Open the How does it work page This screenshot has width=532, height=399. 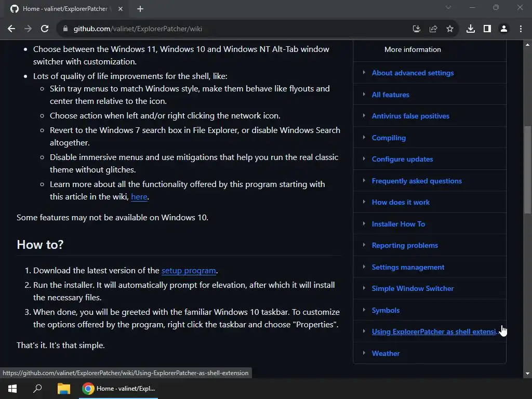tap(401, 202)
